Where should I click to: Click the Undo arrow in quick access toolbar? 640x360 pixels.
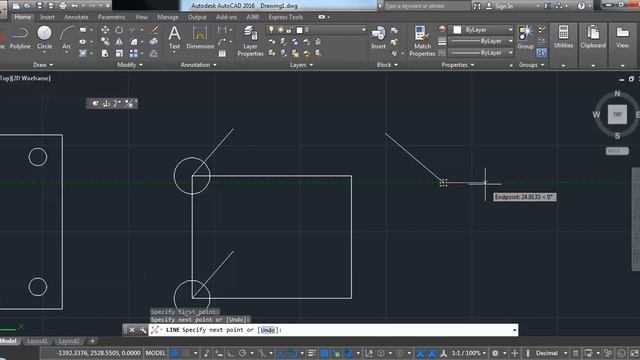click(x=75, y=6)
